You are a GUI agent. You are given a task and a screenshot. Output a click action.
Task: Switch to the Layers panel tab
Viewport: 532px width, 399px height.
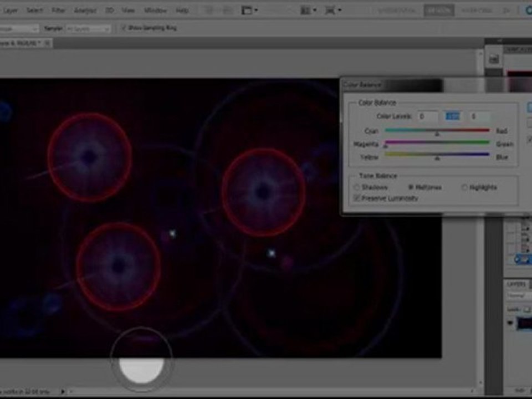point(516,284)
